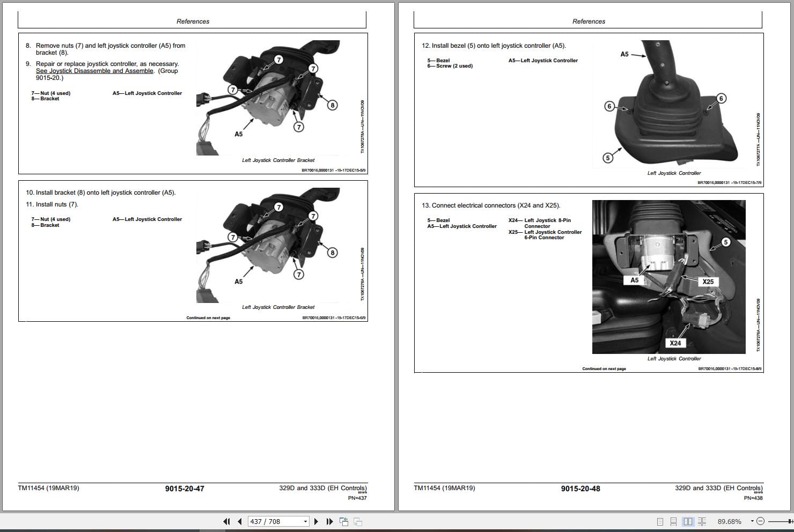
Task: Jump to the last page
Action: (x=329, y=521)
